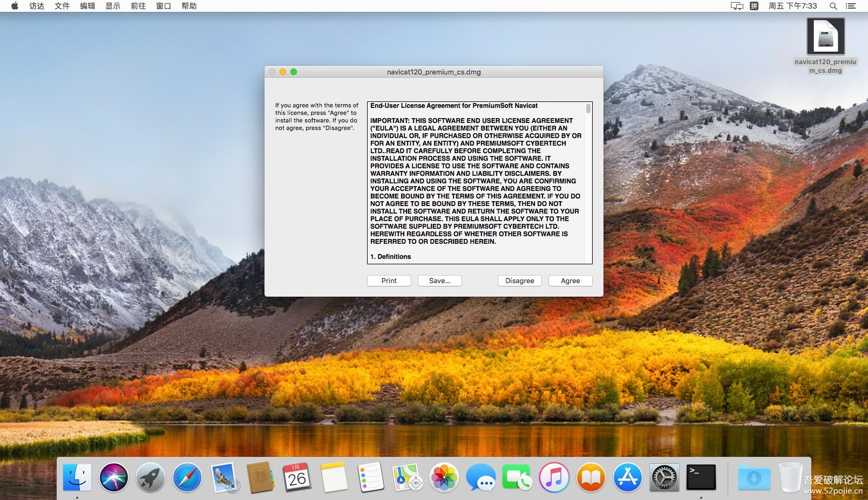This screenshot has height=500, width=868.
Task: Open the 访达 menu
Action: pos(37,6)
